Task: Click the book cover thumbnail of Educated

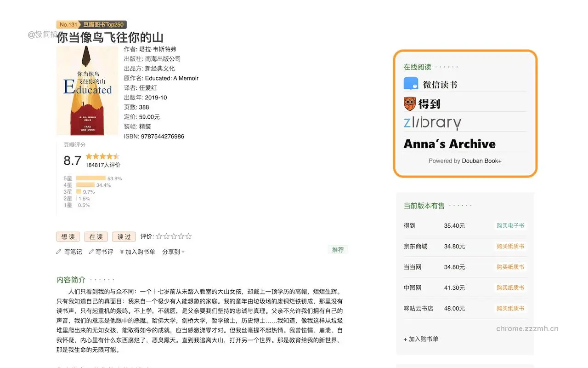Action: [x=87, y=90]
